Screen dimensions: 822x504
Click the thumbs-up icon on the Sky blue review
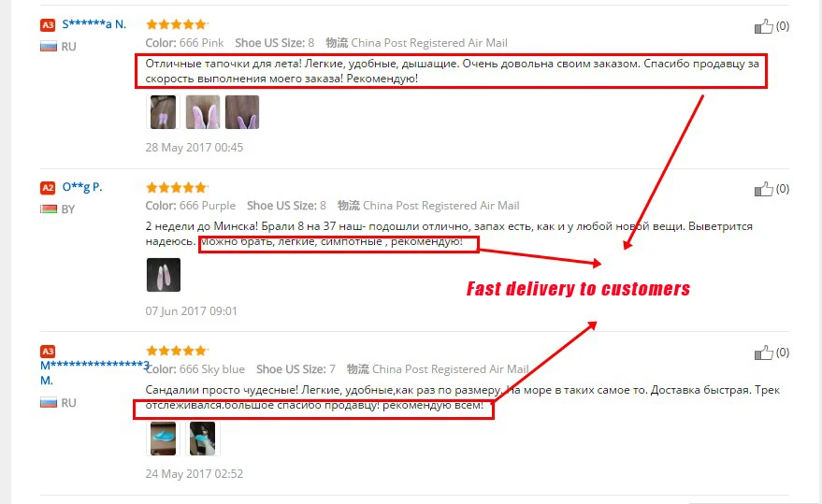click(763, 353)
